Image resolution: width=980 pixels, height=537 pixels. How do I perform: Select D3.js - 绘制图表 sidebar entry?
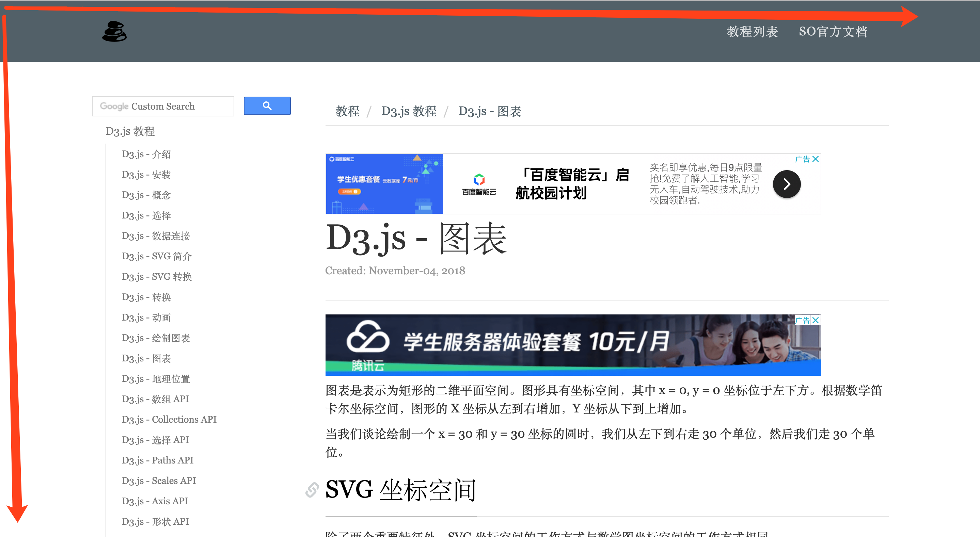[156, 338]
